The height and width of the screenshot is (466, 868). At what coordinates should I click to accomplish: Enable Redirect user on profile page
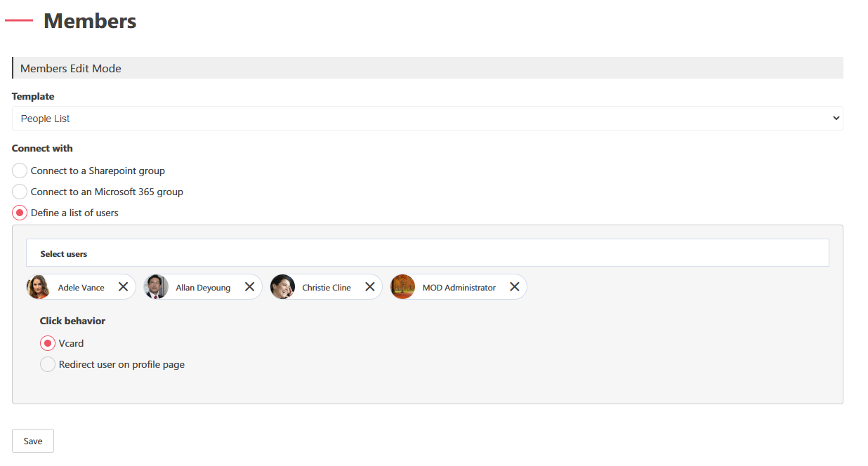[48, 364]
